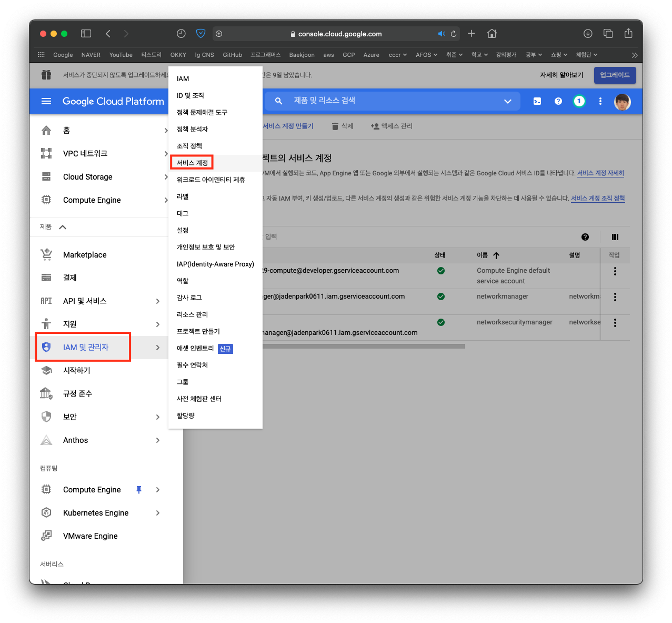The height and width of the screenshot is (623, 672).
Task: Click the 제품 및 리소스 검색 search field
Action: [392, 101]
